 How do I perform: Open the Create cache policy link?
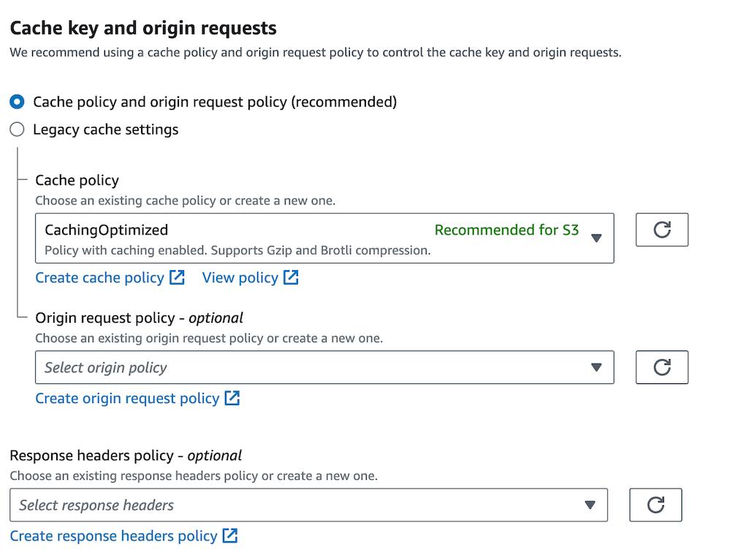(99, 277)
